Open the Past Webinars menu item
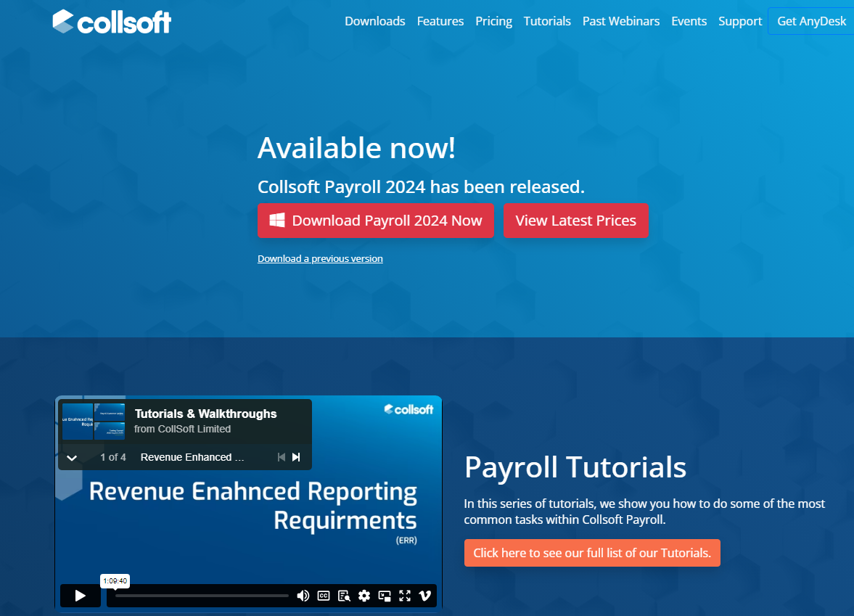This screenshot has width=854, height=616. pos(621,21)
